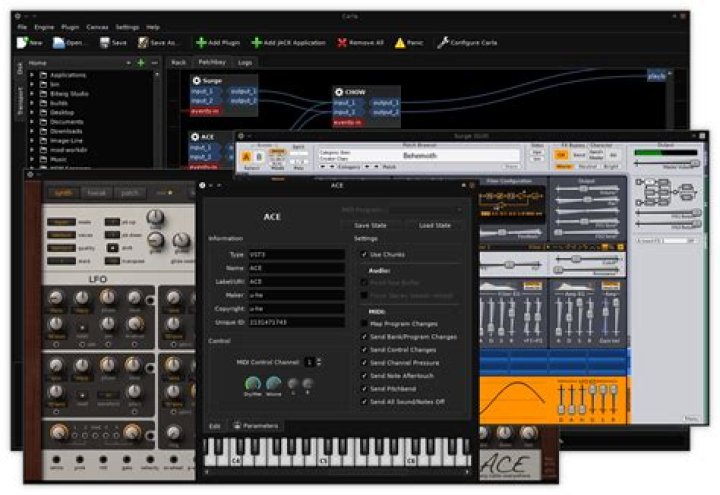Click the ACE node gear icon in patchbay
This screenshot has width=720, height=495.
[x=195, y=137]
